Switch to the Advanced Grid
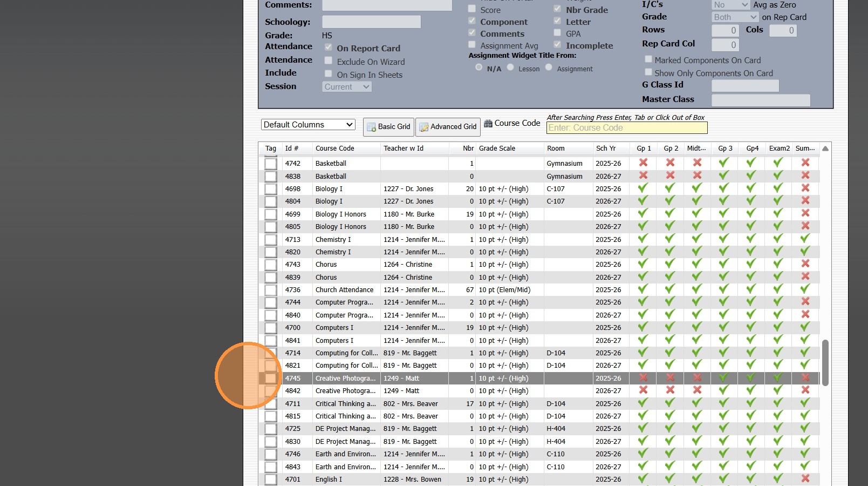The width and height of the screenshot is (868, 486). coord(448,127)
